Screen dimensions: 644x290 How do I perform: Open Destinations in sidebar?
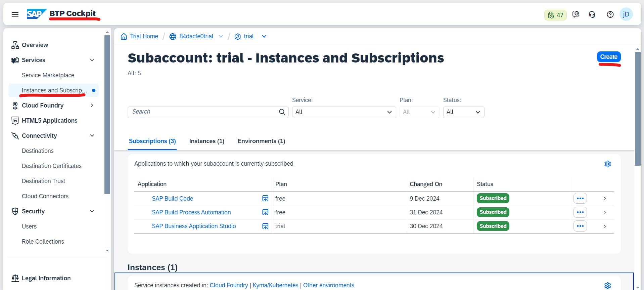38,151
